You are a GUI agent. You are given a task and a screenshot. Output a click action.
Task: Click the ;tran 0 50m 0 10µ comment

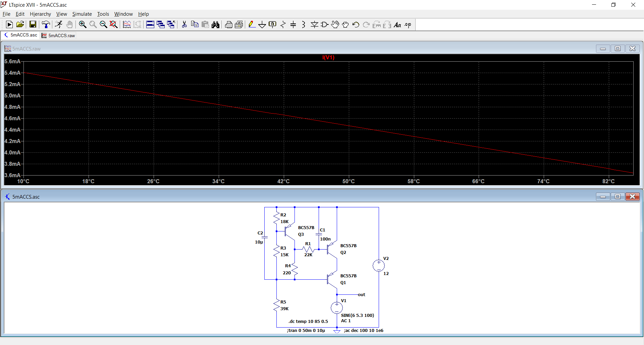[x=306, y=330]
